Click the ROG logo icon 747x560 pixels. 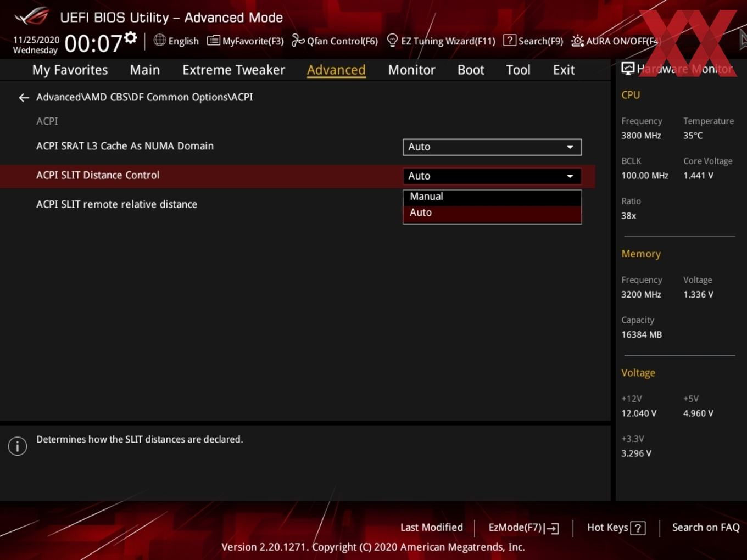(x=32, y=16)
